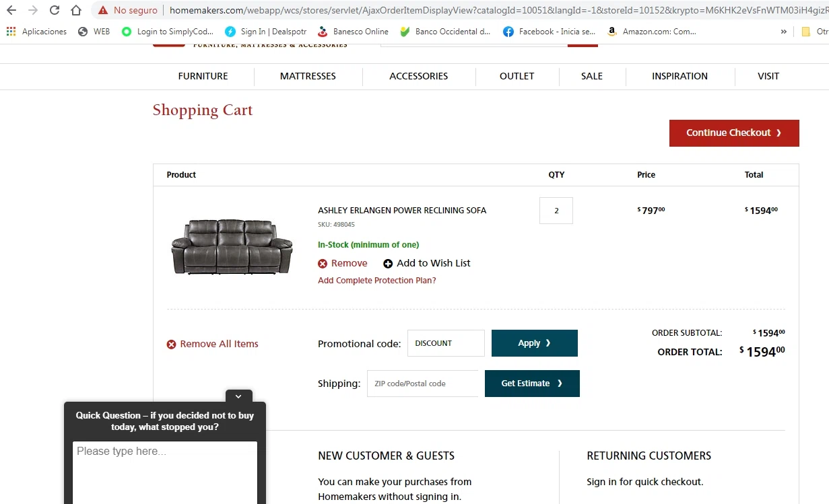829x504 pixels.
Task: Open Facebook - Inicia se... bookmark
Action: click(550, 32)
